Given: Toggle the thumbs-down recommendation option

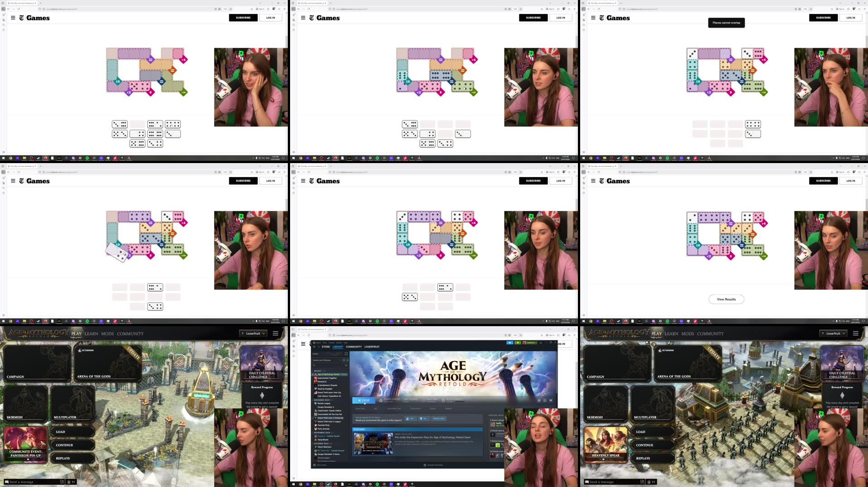Looking at the screenshot, I should point(423,419).
